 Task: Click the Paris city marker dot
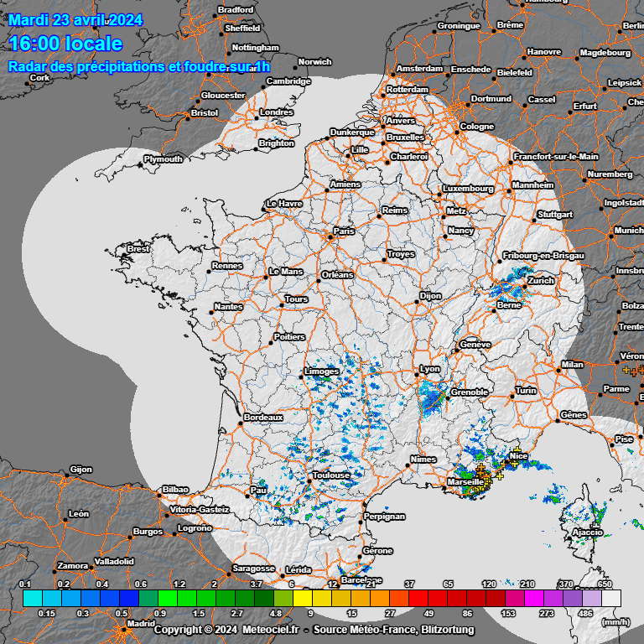(331, 237)
